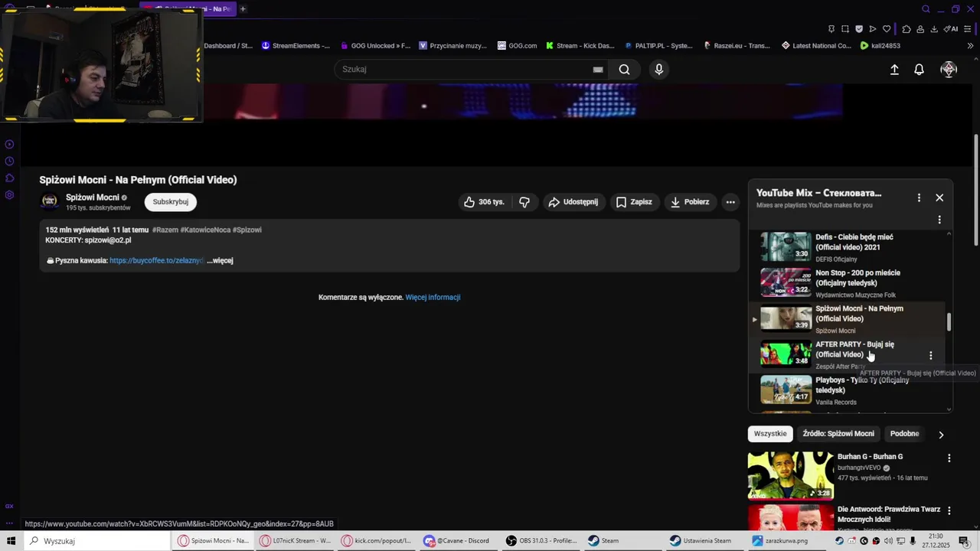Open buycoffee.to link in description
980x551 pixels.
(x=156, y=260)
